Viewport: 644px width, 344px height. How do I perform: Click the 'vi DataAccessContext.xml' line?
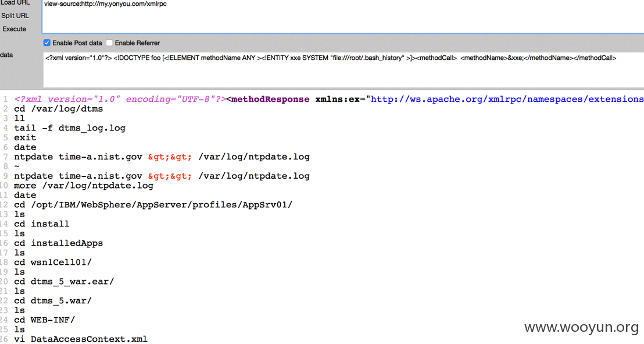coord(81,339)
